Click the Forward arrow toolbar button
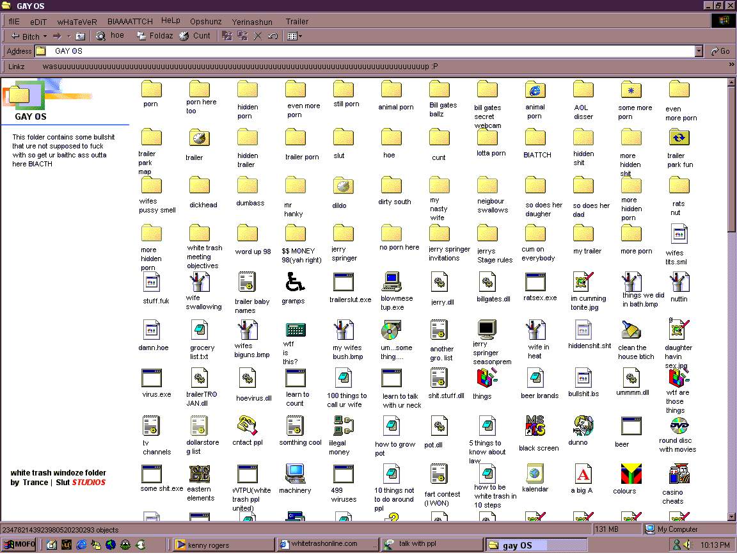Viewport: 737px width, 560px height. [x=57, y=36]
